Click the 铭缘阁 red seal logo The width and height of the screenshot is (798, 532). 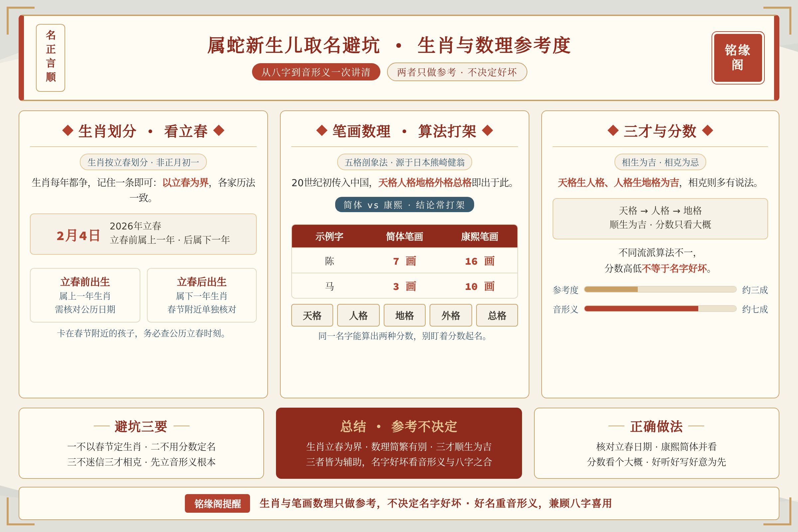point(737,58)
